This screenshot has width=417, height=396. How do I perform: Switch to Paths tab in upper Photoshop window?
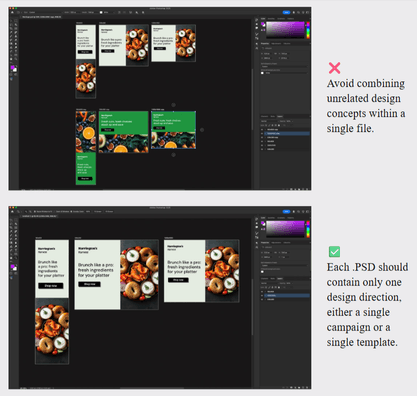pyautogui.click(x=272, y=116)
